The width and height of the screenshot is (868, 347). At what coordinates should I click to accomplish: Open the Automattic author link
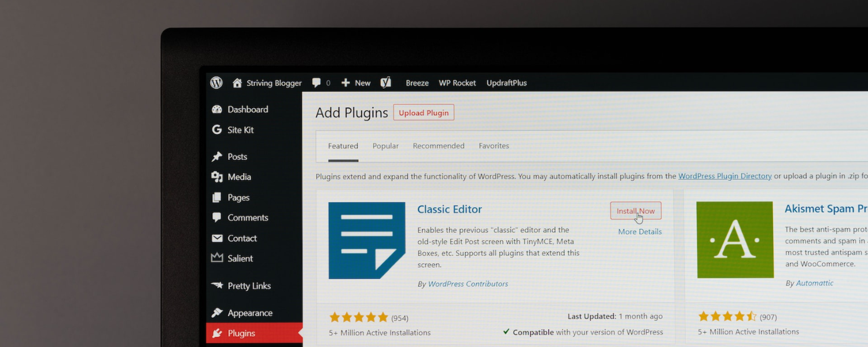815,283
